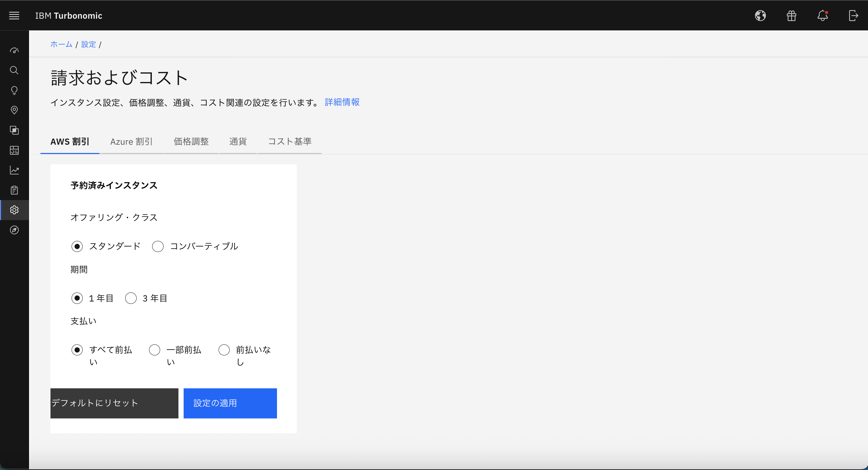Open the lightbulb sidebar icon
Image resolution: width=868 pixels, height=470 pixels.
[x=14, y=90]
